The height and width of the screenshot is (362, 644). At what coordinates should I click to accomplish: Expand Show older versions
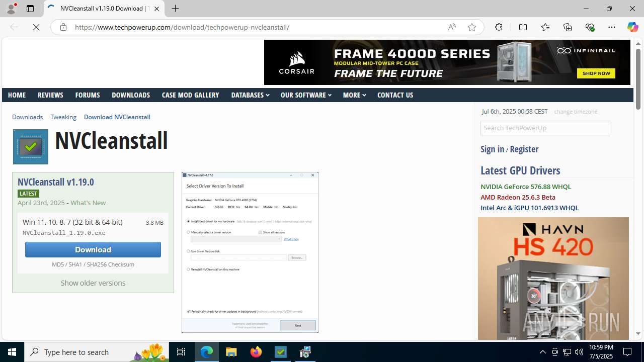(x=93, y=283)
